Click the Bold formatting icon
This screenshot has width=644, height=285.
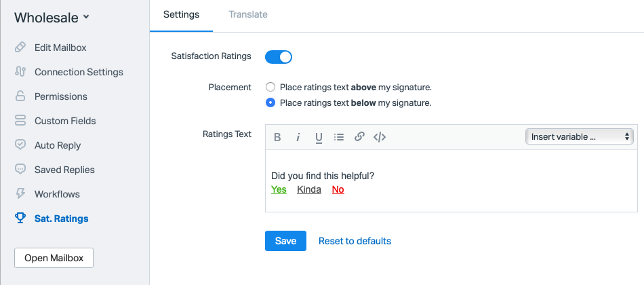pos(277,137)
